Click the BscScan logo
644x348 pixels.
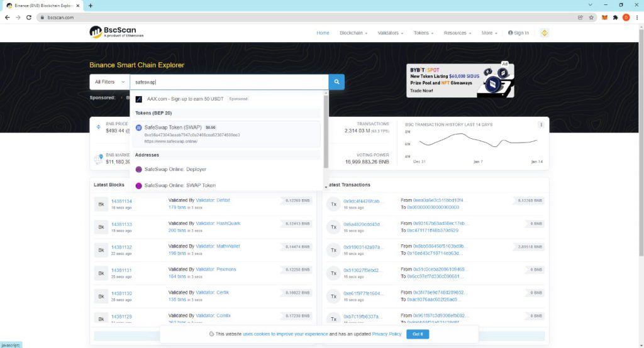point(116,32)
